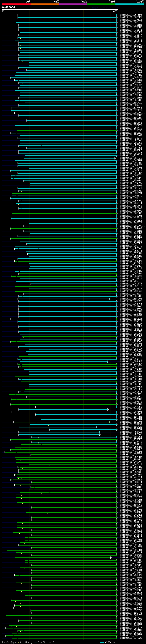The height and width of the screenshot is (644, 146).
Task: Open the UniRef100_C6TMD1 entry
Action: [131, 273]
